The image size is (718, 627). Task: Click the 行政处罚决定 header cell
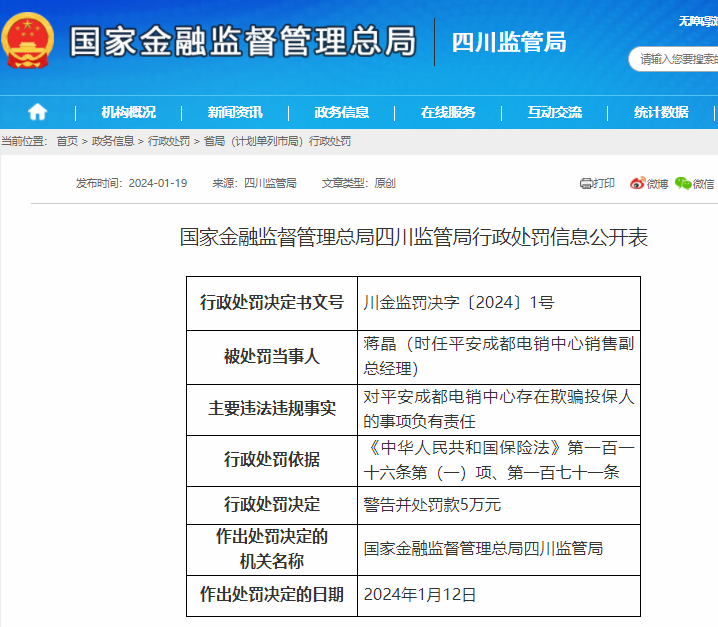tap(272, 505)
